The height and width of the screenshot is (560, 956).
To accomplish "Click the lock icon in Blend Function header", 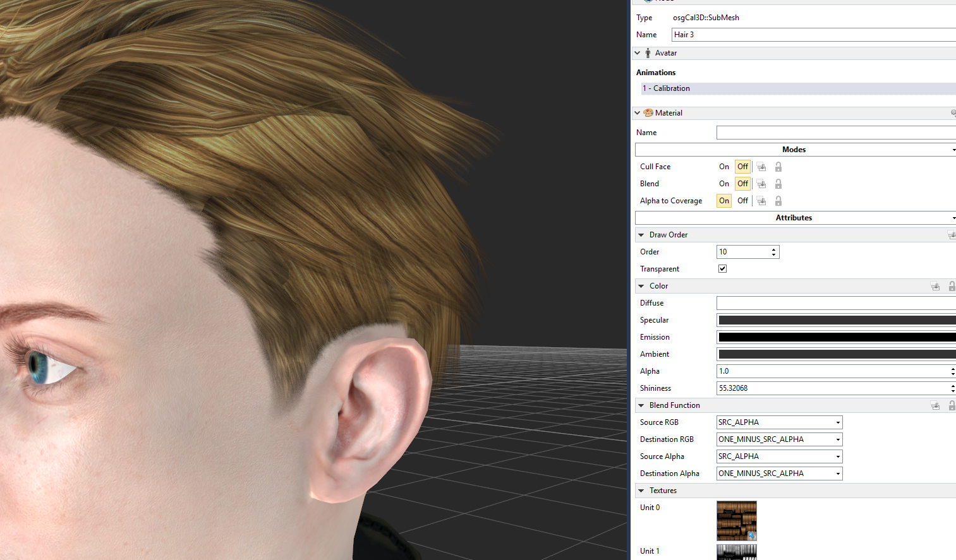I will [x=952, y=405].
